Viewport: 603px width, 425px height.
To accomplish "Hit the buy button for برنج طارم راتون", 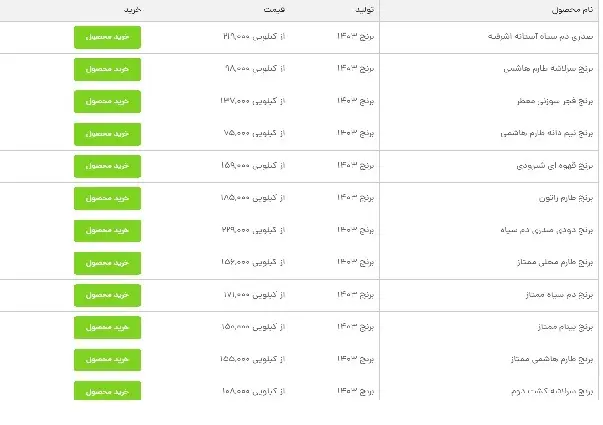I will (107, 198).
